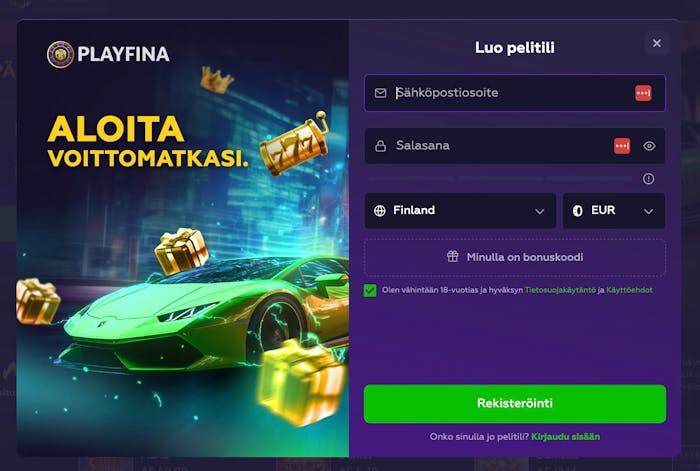Open the Käyttöehdot link
The width and height of the screenshot is (700, 471).
coord(629,290)
